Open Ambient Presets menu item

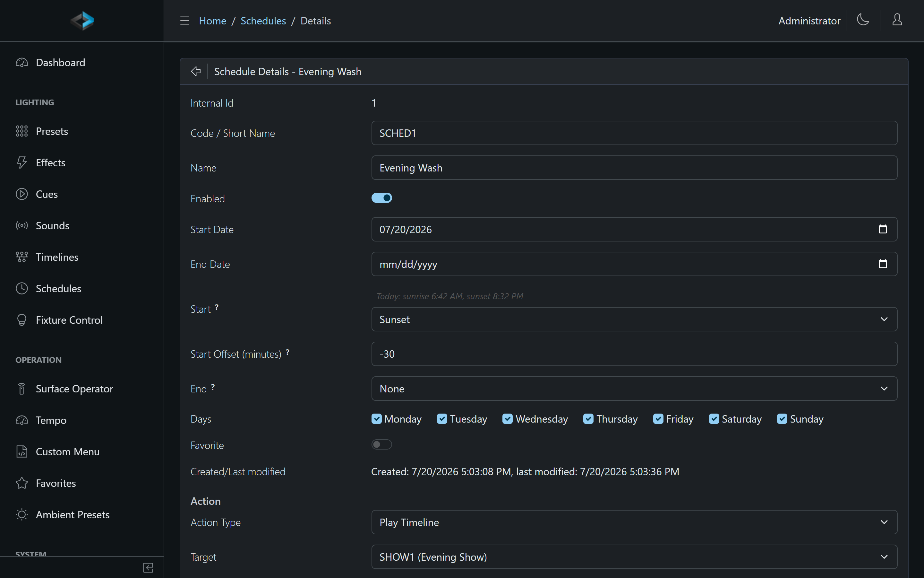pyautogui.click(x=82, y=514)
